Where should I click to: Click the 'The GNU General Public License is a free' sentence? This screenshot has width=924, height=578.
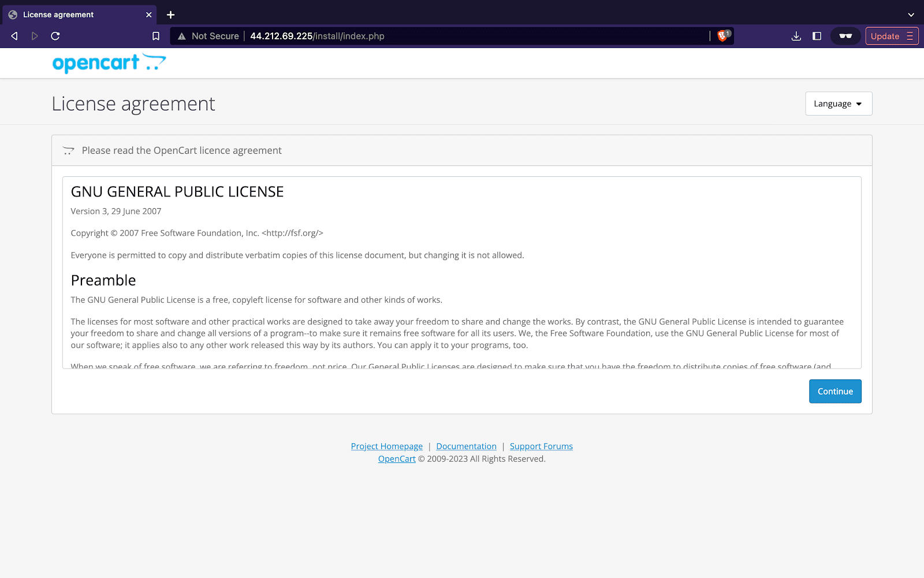(256, 300)
